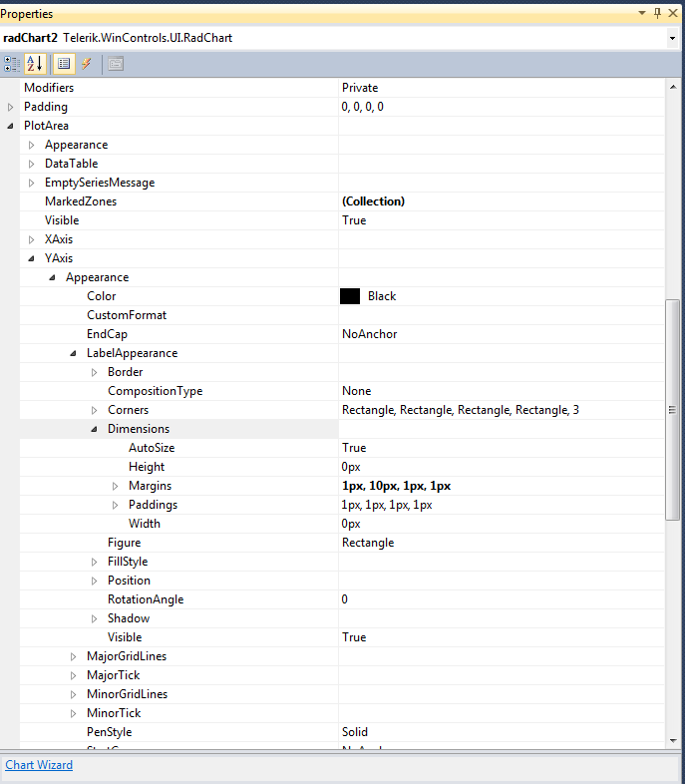
Task: Expand the Shadow property
Action: 95,619
